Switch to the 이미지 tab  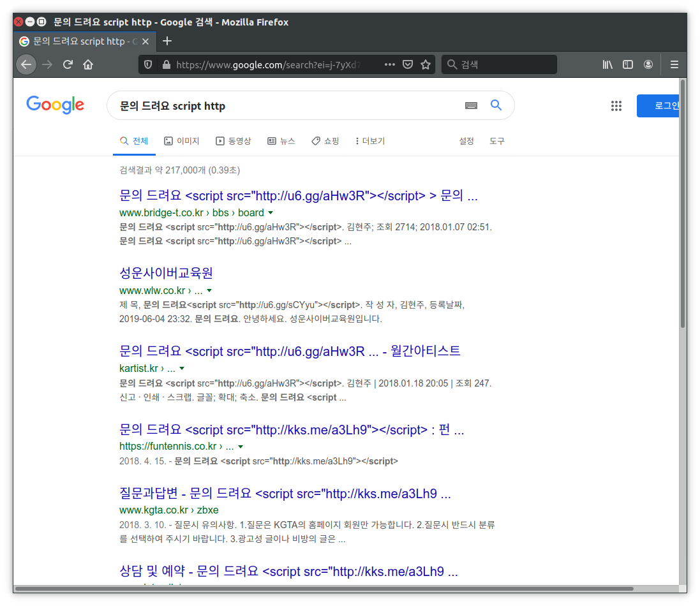[x=182, y=141]
